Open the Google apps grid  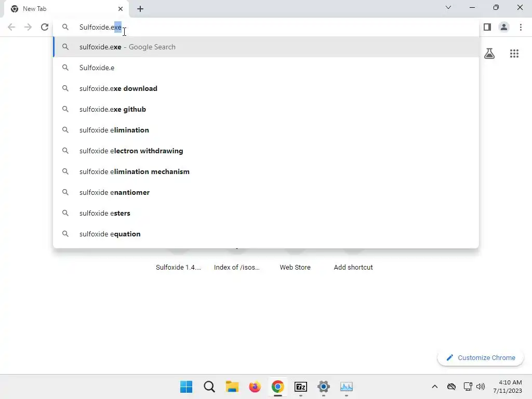[x=514, y=54]
